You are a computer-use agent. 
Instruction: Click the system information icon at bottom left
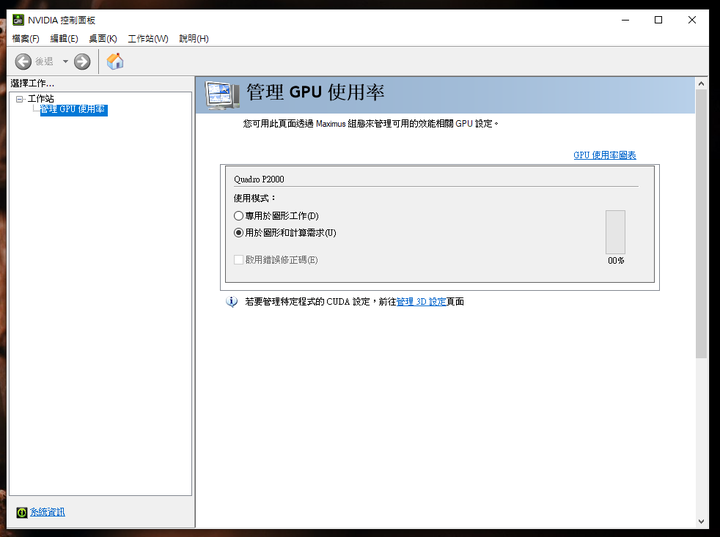click(22, 512)
